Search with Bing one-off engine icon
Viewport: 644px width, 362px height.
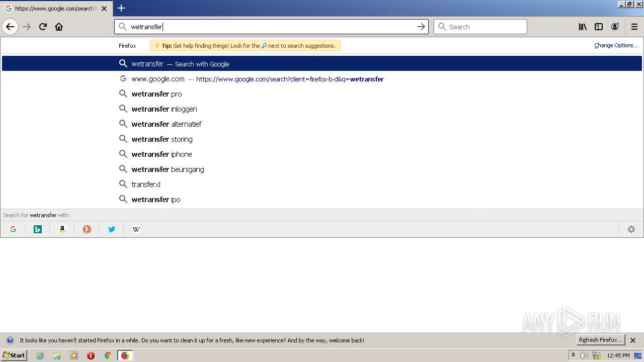click(38, 229)
